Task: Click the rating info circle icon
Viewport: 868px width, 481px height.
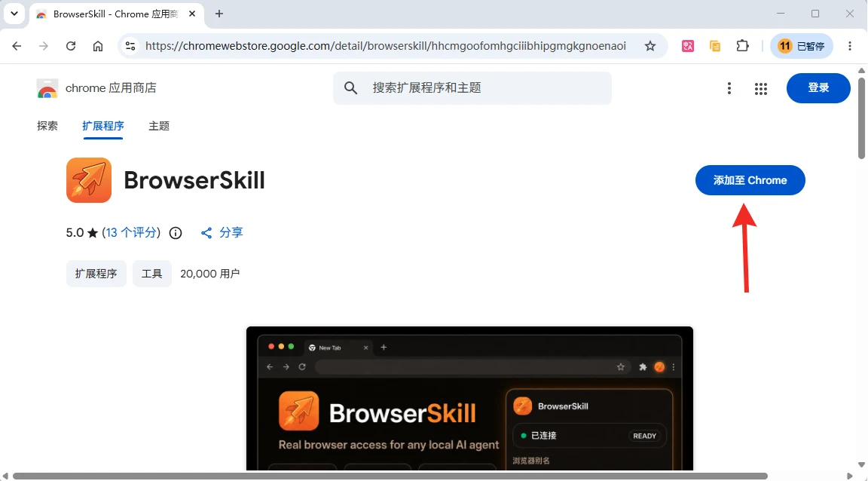Action: tap(176, 233)
